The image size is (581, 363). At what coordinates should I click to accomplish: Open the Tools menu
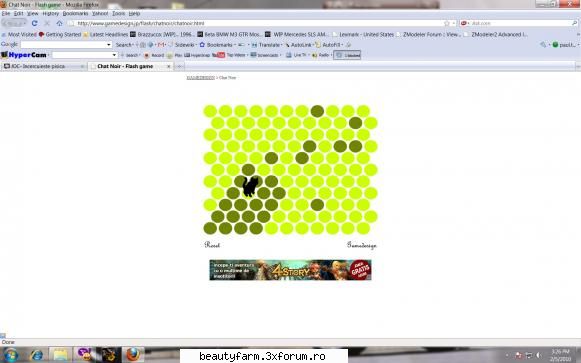(119, 13)
